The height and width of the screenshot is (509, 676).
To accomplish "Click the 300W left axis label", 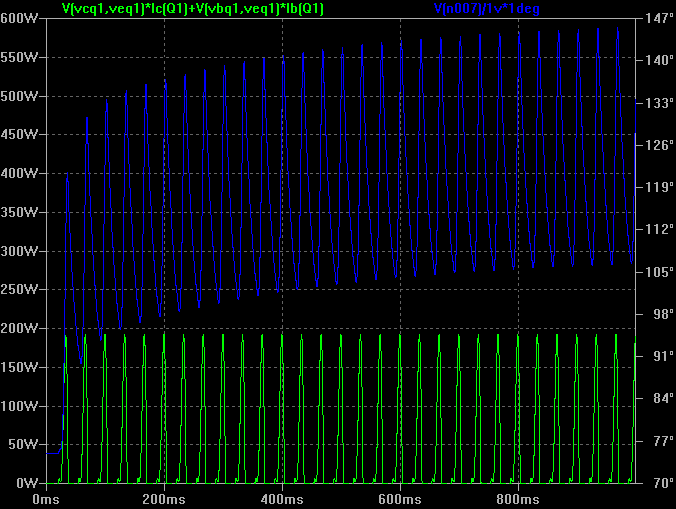I will tap(19, 251).
